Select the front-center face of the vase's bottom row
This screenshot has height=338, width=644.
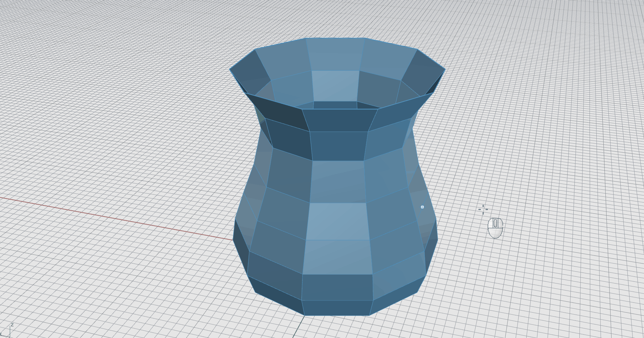tap(337, 308)
